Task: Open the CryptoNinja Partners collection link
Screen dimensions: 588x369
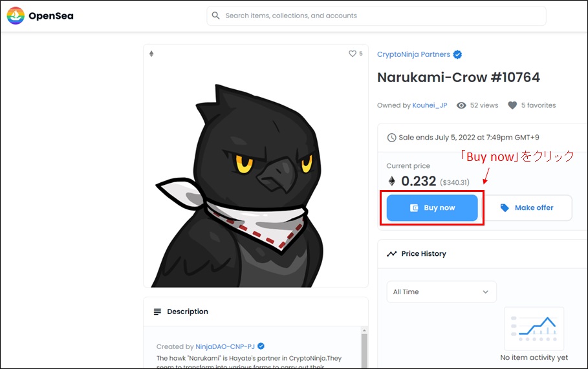Action: [414, 55]
